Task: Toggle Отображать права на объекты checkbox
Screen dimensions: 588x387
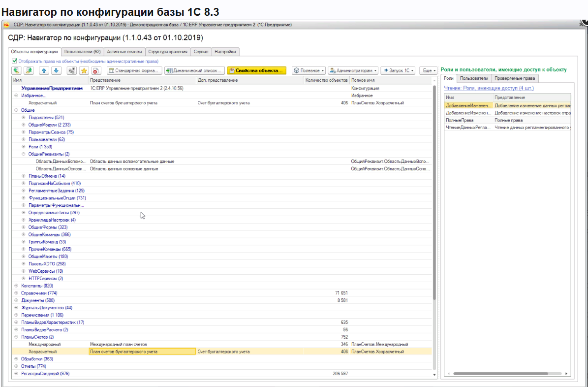Action: [x=14, y=61]
